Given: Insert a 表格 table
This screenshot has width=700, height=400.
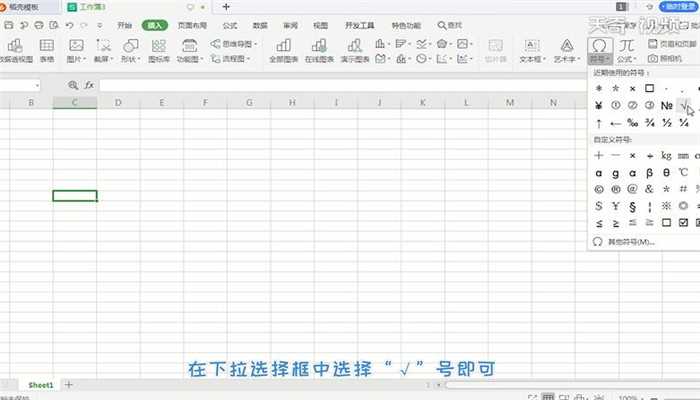Looking at the screenshot, I should click(x=46, y=50).
